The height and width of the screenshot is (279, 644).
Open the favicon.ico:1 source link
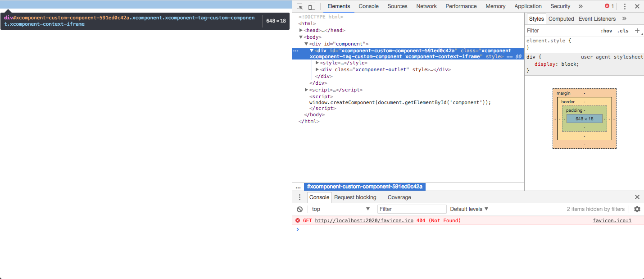pyautogui.click(x=612, y=220)
